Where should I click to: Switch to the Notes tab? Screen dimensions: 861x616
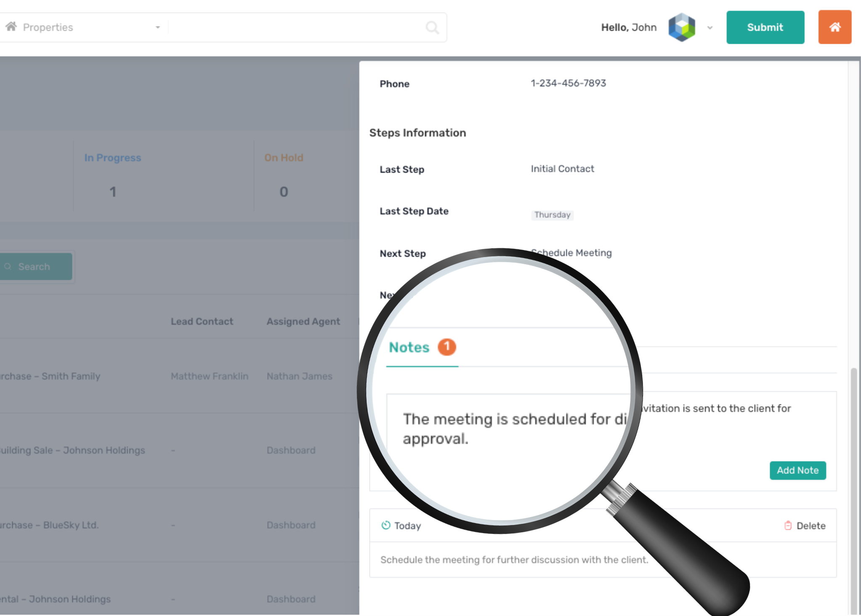409,348
